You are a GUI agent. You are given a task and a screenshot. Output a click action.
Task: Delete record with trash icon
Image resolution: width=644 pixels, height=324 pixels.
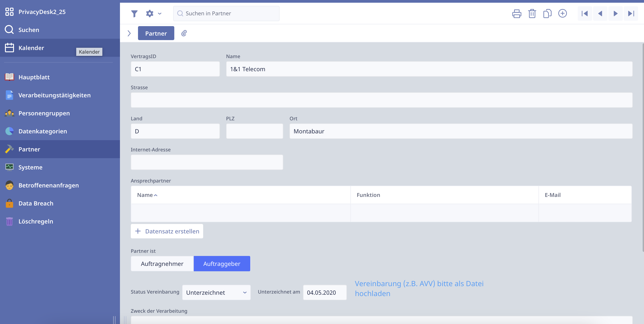click(x=532, y=14)
